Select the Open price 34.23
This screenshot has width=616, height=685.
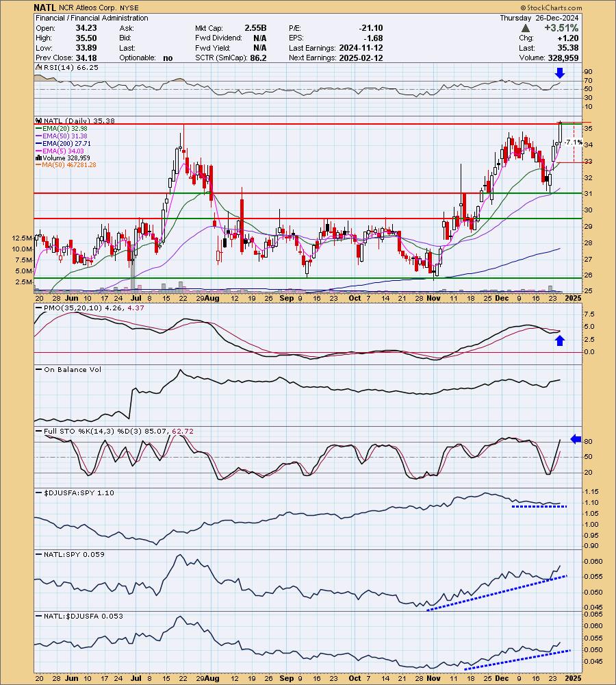tap(86, 28)
